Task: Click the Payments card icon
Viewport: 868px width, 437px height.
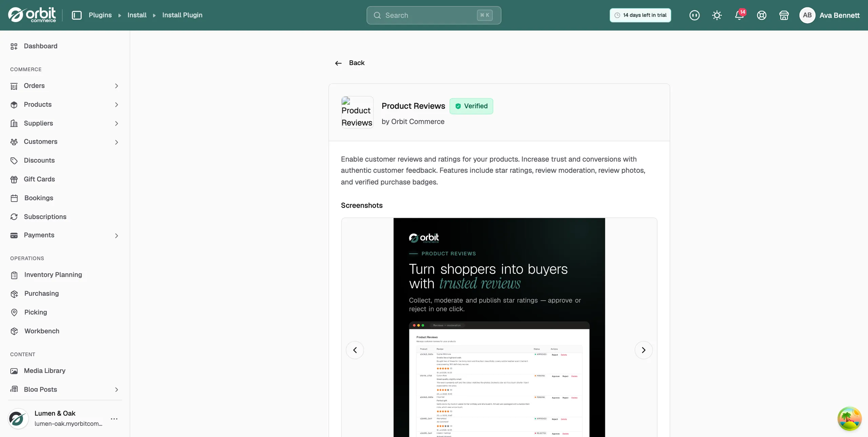Action: point(14,235)
